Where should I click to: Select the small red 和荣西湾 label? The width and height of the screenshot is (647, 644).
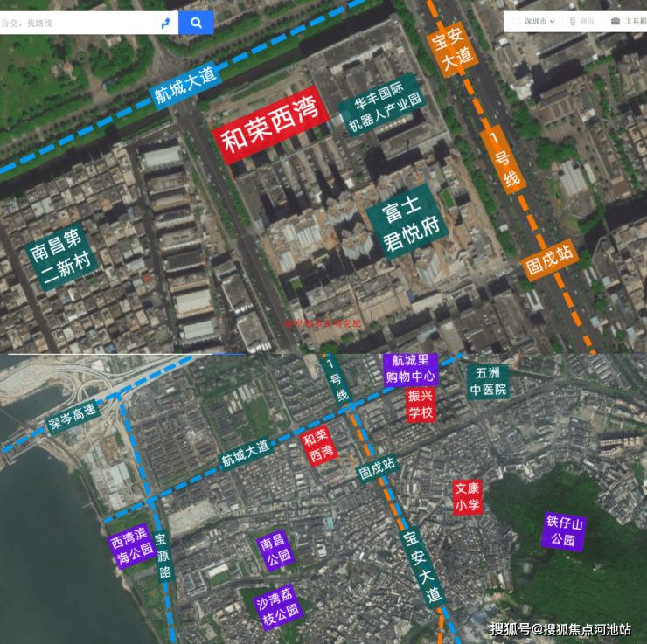point(318,446)
